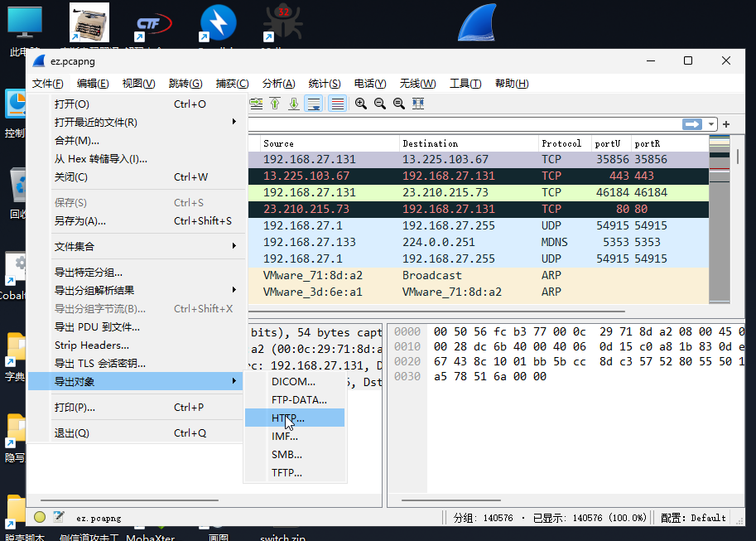Open the 分析(A) menu
The width and height of the screenshot is (756, 541).
click(278, 84)
